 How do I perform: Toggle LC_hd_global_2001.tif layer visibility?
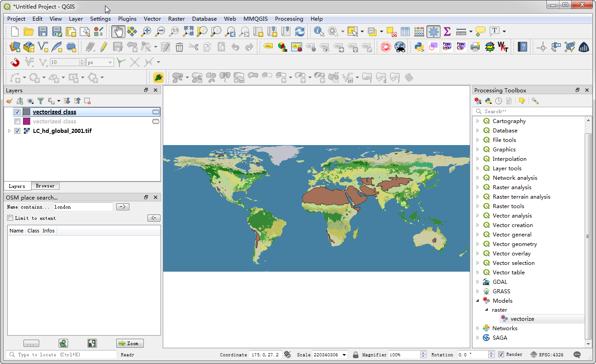coord(17,131)
